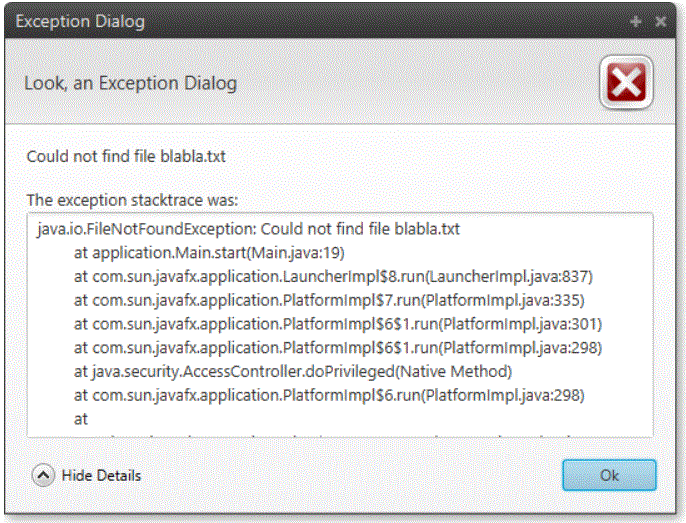Click the stacktrace line ending PlatformImpl.java:301
This screenshot has height=523, width=686.
[x=338, y=324]
